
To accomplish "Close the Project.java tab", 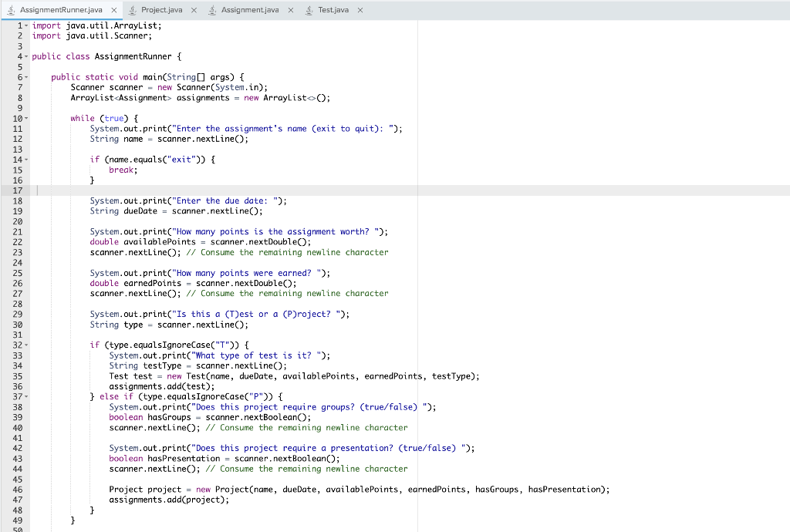I will click(192, 10).
